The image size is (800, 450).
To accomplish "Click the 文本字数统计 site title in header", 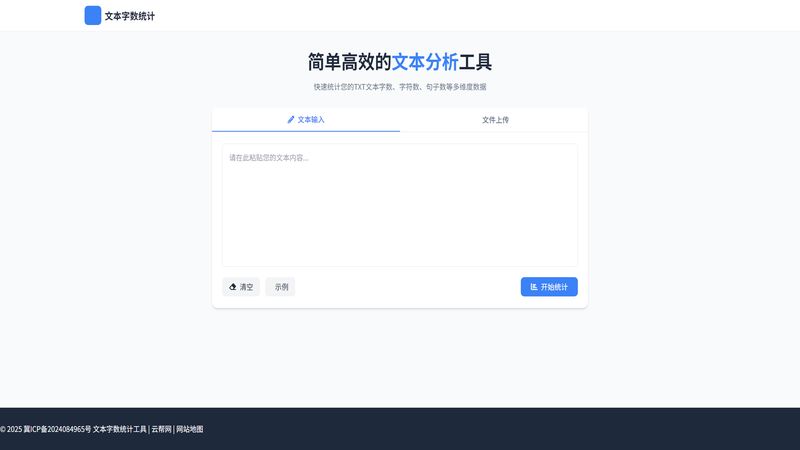I will click(130, 16).
